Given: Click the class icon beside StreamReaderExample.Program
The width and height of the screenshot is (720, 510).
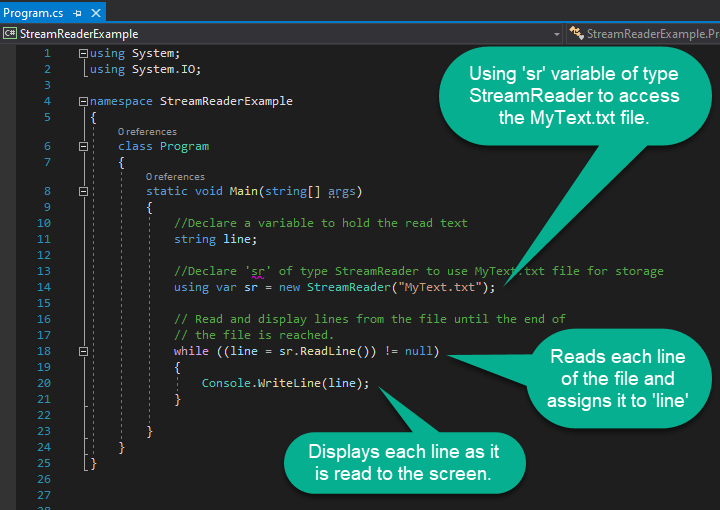Looking at the screenshot, I should (x=576, y=33).
